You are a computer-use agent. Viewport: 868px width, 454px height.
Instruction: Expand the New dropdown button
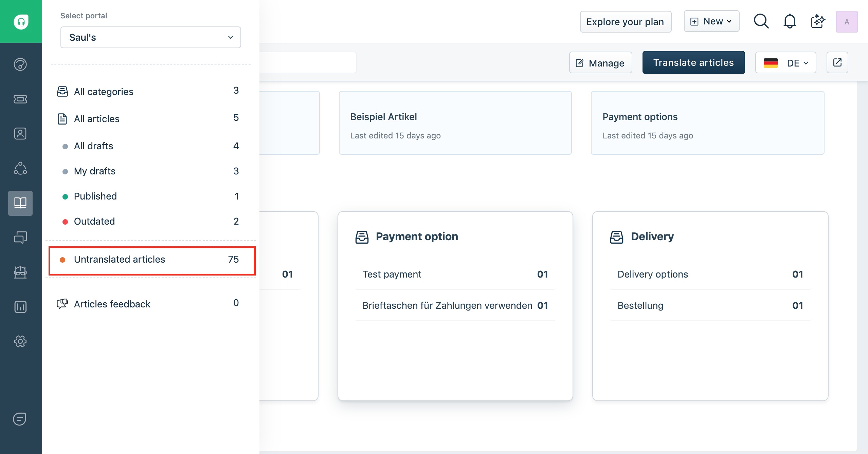711,21
